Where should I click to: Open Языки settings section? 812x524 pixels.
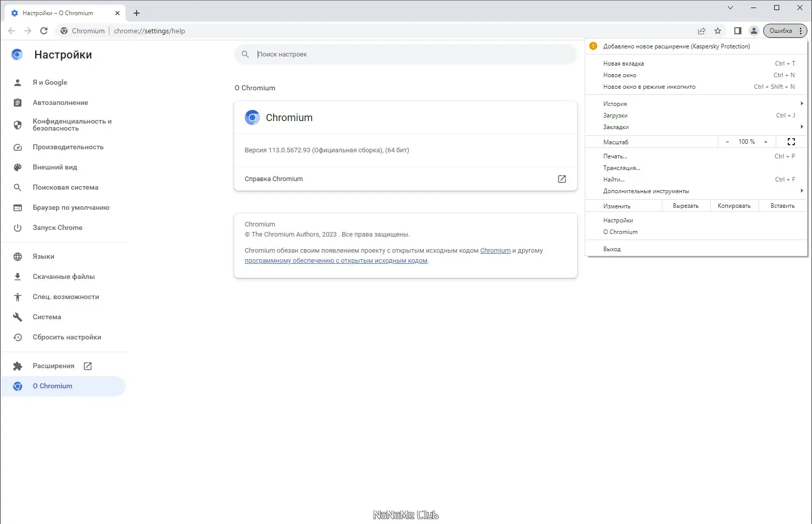pyautogui.click(x=43, y=256)
